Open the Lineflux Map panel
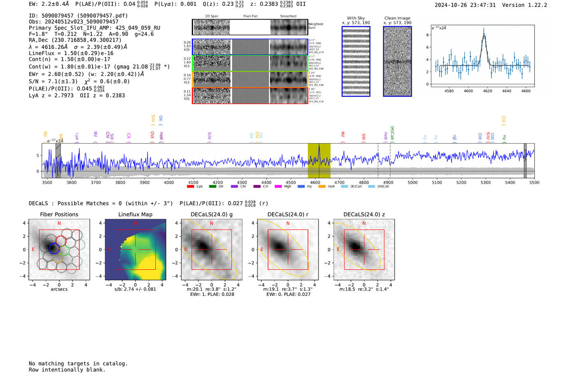Screen dimensions: 576x392 [135, 249]
